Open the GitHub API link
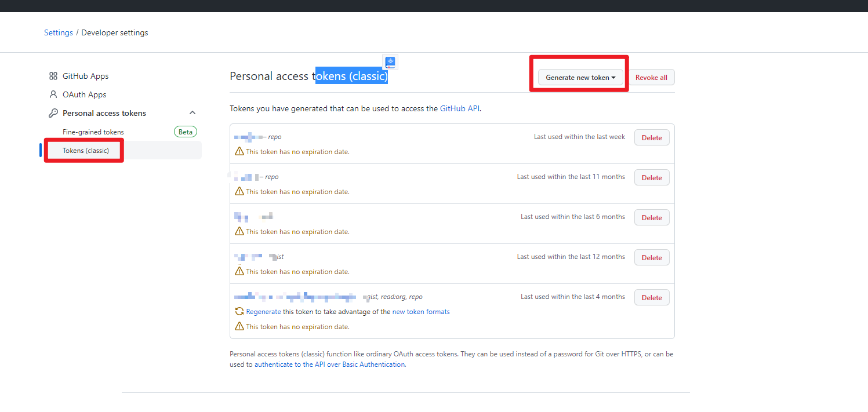 coord(459,108)
